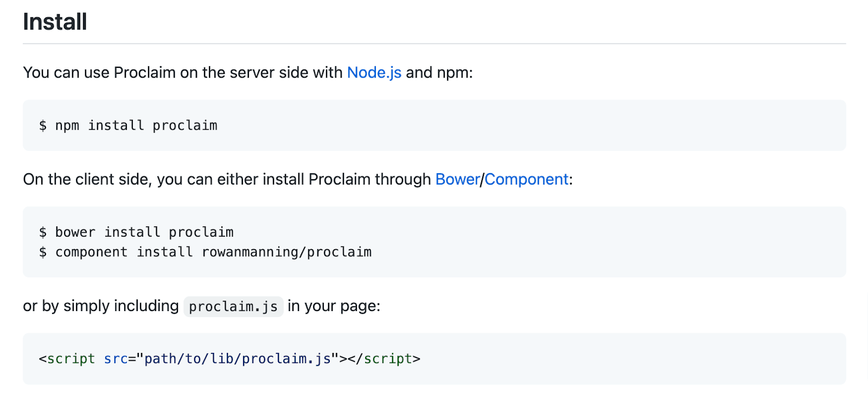The image size is (868, 399).
Task: Click the opening script tag name
Action: click(x=71, y=359)
